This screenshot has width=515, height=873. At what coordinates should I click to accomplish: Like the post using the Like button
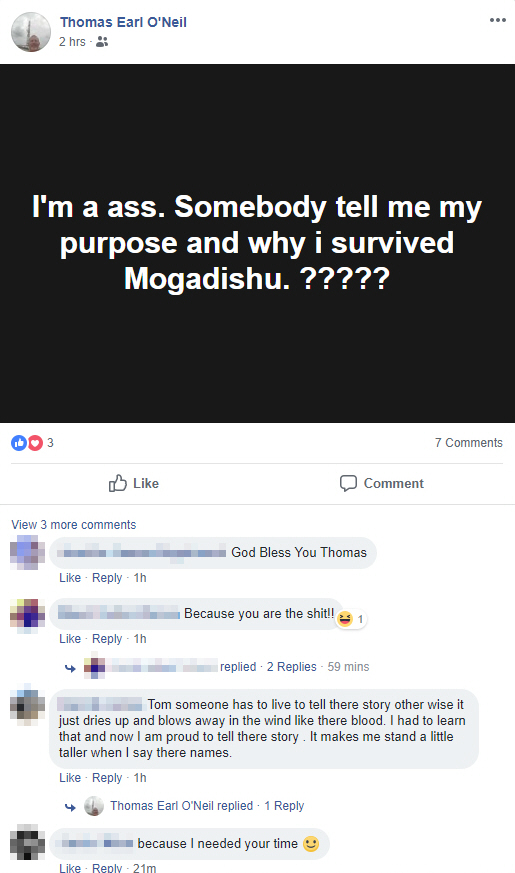point(134,483)
